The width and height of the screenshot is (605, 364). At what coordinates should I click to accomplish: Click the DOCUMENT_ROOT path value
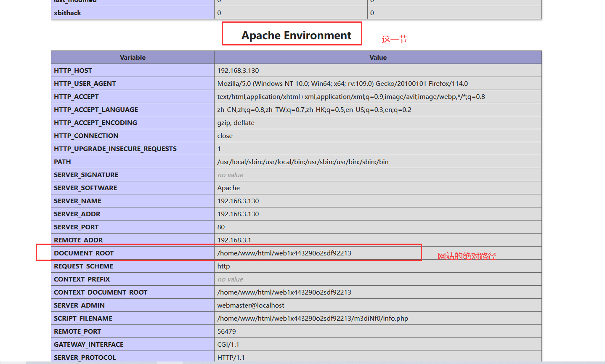(x=284, y=253)
